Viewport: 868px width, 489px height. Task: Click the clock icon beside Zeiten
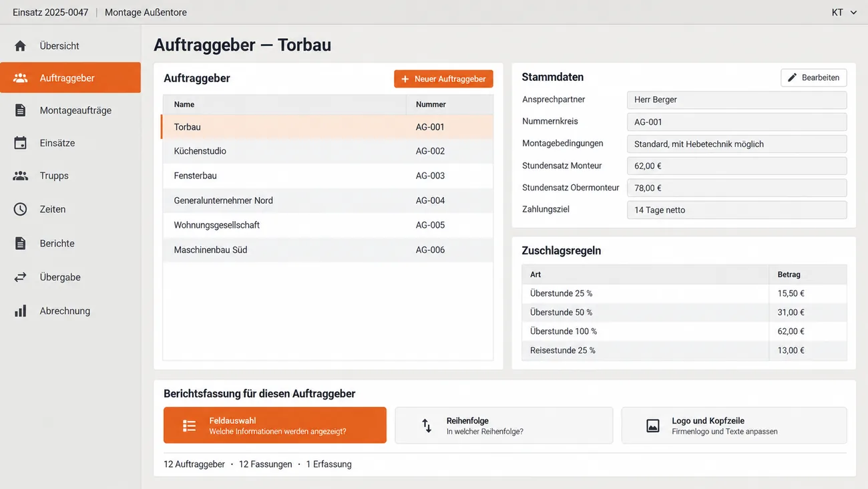point(21,209)
